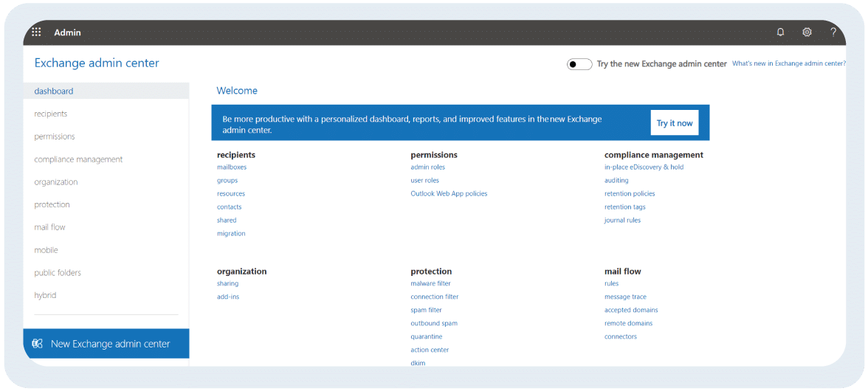Open What's new in Exchange admin center link
Image resolution: width=868 pixels, height=391 pixels.
[789, 63]
